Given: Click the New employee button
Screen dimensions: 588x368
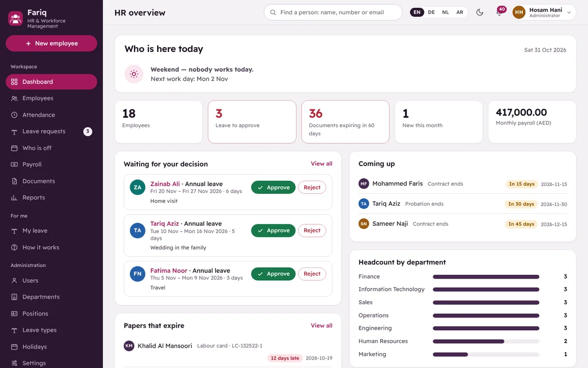Looking at the screenshot, I should 51,43.
